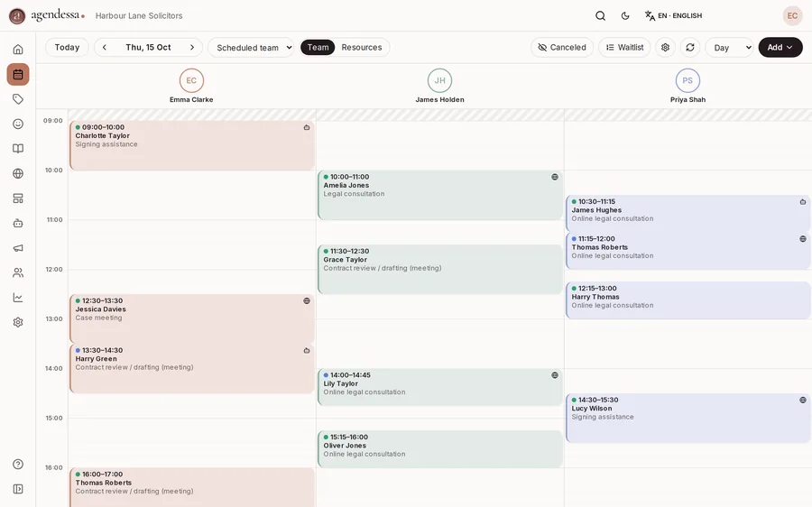Open the Thu, 15 Oct date picker
Screen dimensions: 812x507
[x=148, y=47]
